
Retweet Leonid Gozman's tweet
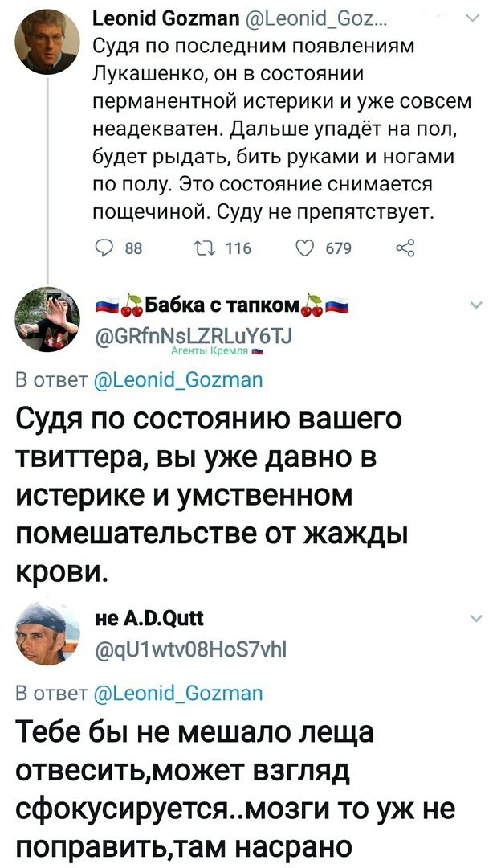(210, 248)
